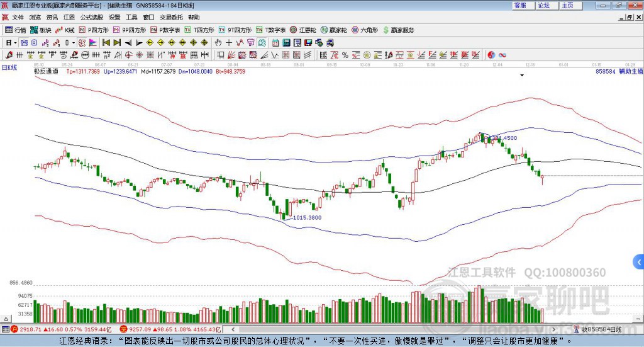Launch the 江恩轮 Gann wheel

point(303,30)
